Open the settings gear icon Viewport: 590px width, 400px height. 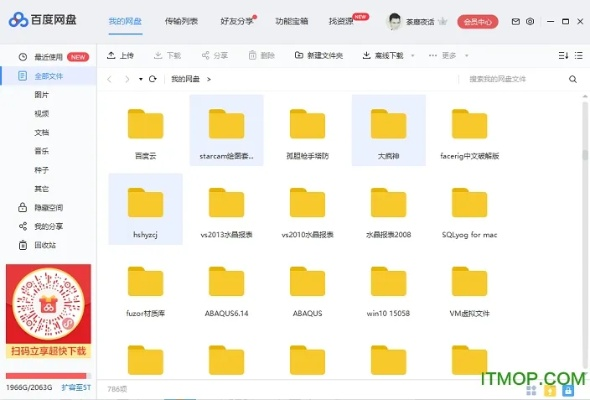pyautogui.click(x=530, y=21)
